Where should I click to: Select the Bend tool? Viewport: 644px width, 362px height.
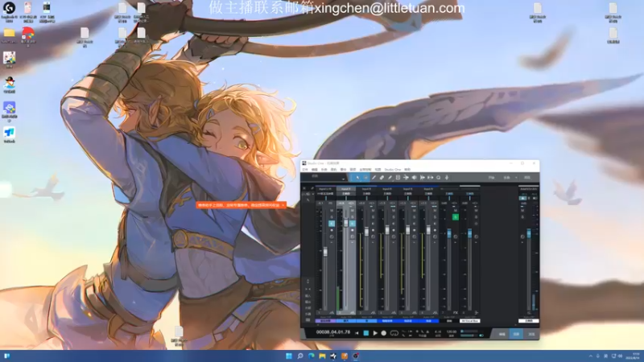[x=406, y=177]
